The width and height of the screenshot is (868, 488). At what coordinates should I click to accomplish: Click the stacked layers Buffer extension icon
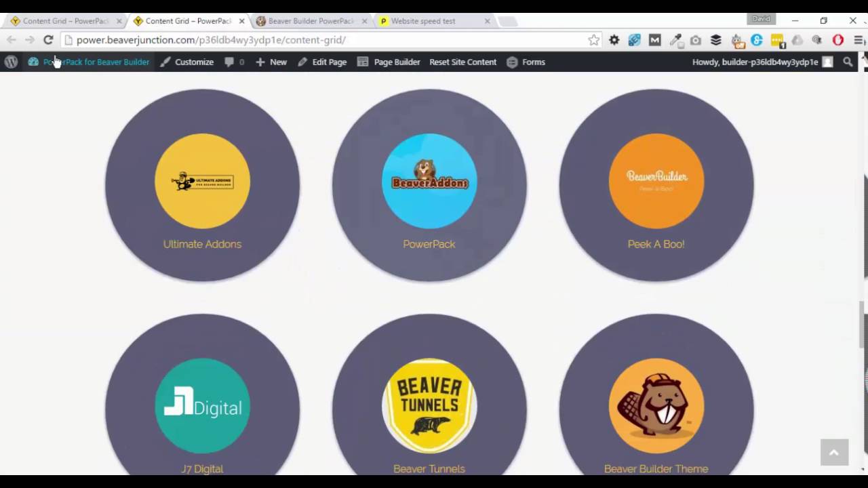coord(716,40)
